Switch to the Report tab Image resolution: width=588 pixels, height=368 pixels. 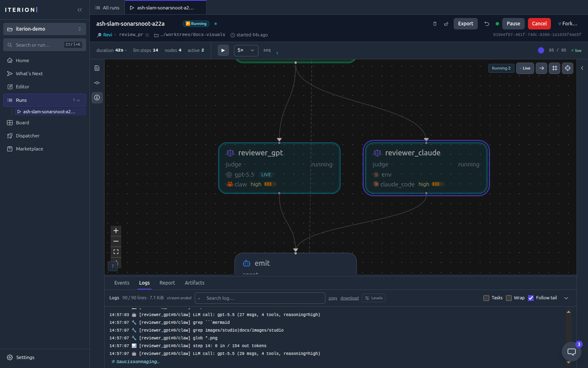167,283
